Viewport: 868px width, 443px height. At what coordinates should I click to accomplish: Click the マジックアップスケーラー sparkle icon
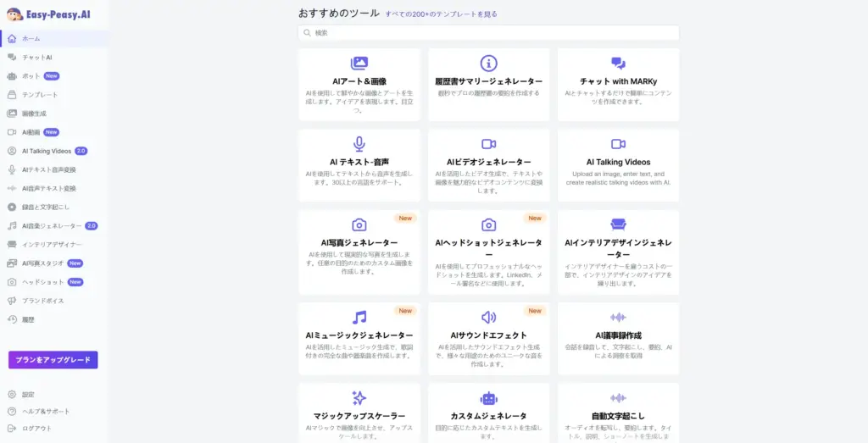pos(359,398)
